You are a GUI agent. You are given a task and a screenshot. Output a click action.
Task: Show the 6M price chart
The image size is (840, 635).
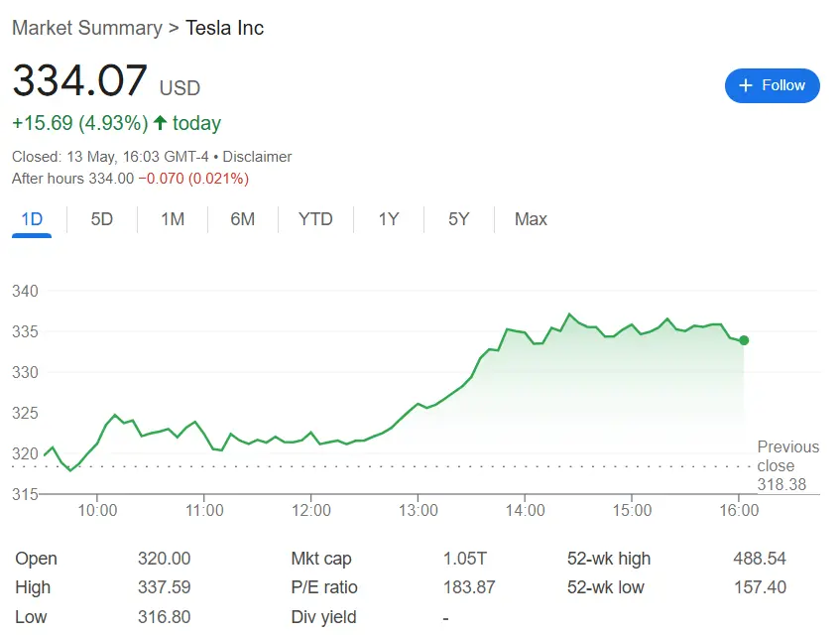(x=243, y=219)
